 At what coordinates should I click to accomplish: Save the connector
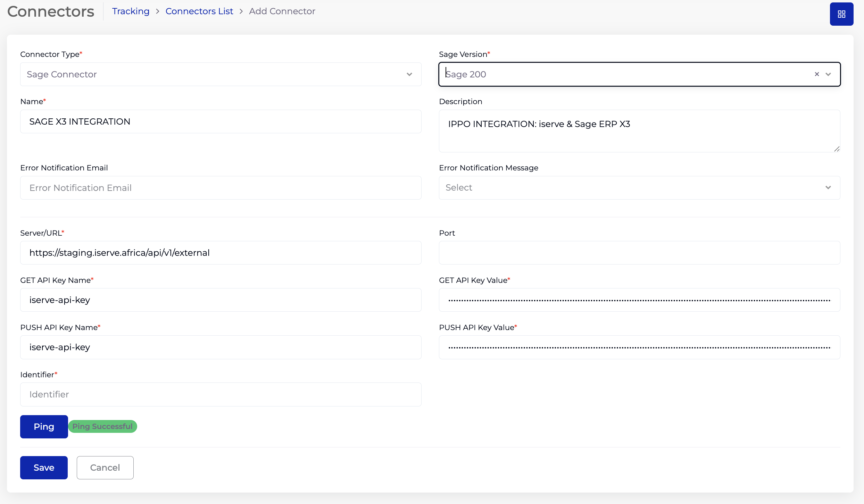(x=44, y=468)
